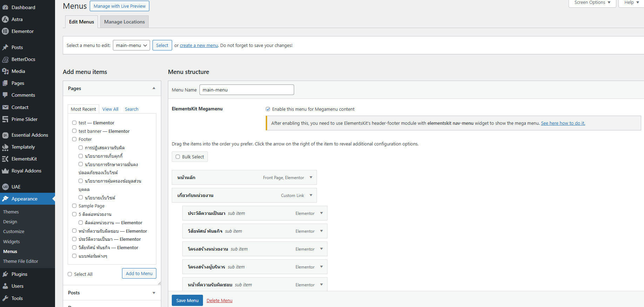Click the Royal Addons crown icon
644x307 pixels.
[x=5, y=171]
